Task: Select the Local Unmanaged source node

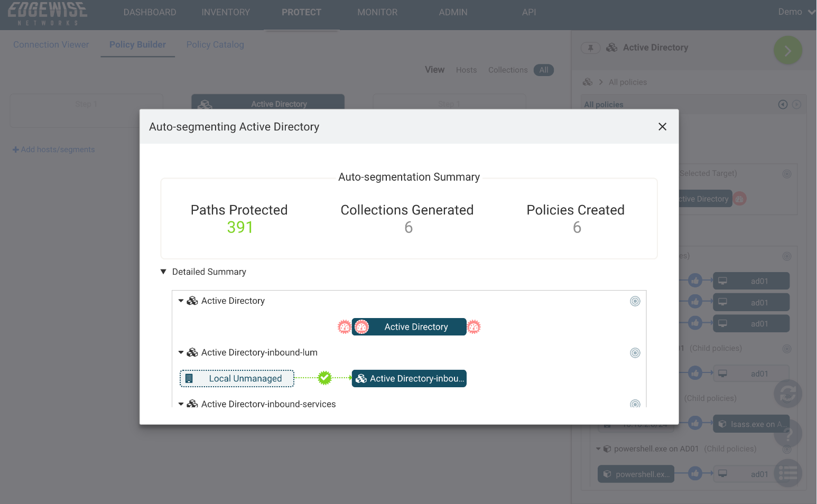Action: point(237,378)
